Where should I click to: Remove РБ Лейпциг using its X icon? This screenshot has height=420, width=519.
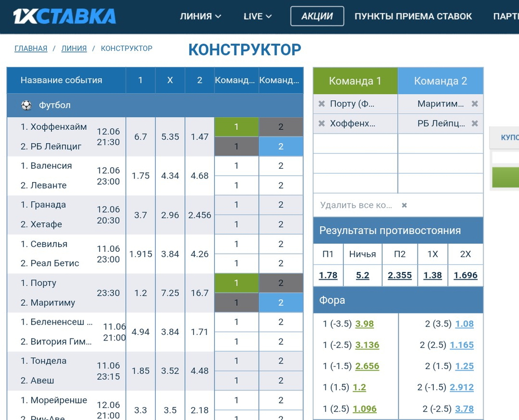pyautogui.click(x=474, y=124)
